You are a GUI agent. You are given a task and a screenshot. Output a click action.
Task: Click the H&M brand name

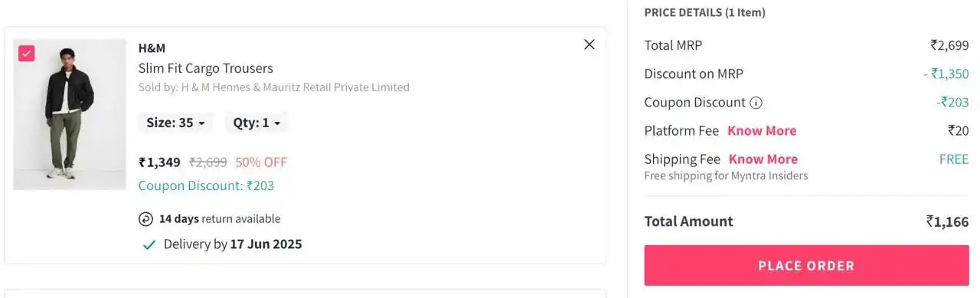[x=152, y=48]
